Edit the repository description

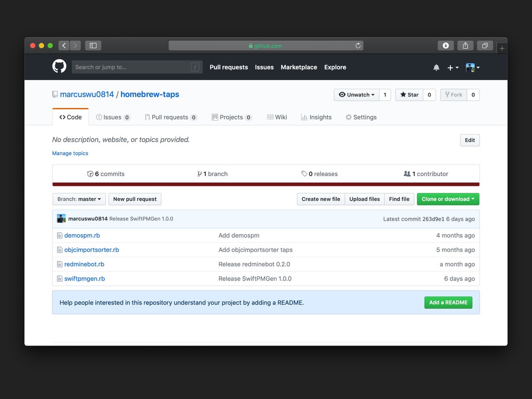click(470, 140)
